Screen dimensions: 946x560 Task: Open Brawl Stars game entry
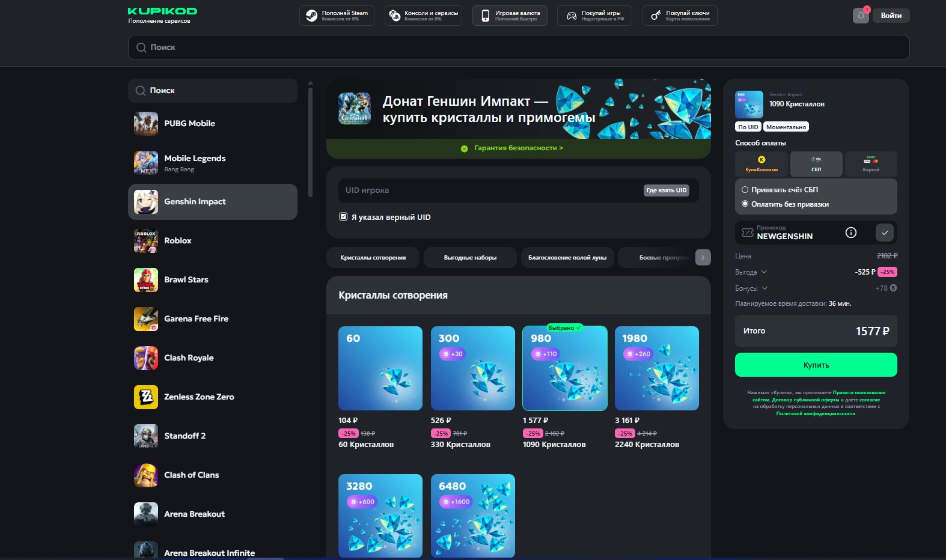213,280
